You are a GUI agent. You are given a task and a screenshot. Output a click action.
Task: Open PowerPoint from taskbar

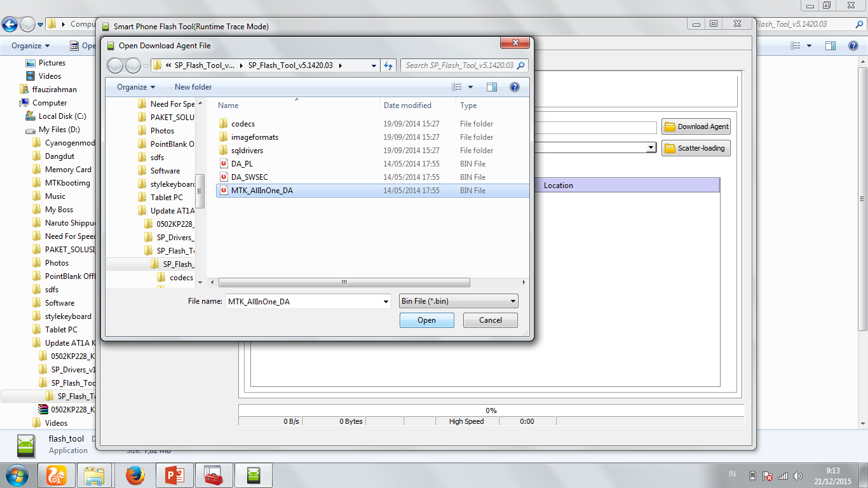pyautogui.click(x=173, y=475)
